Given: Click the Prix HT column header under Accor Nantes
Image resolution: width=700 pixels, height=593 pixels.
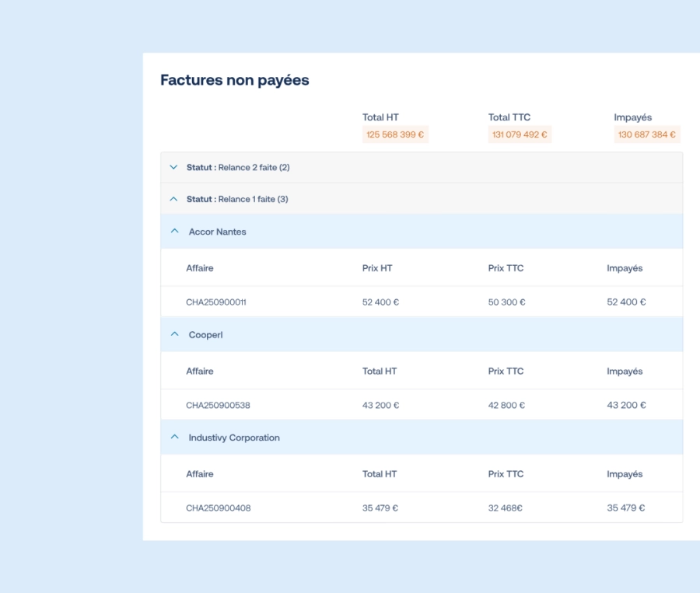Looking at the screenshot, I should click(377, 268).
